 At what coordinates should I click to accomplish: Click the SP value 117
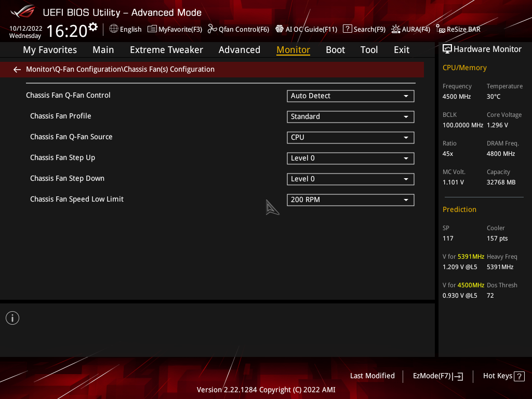coord(448,238)
